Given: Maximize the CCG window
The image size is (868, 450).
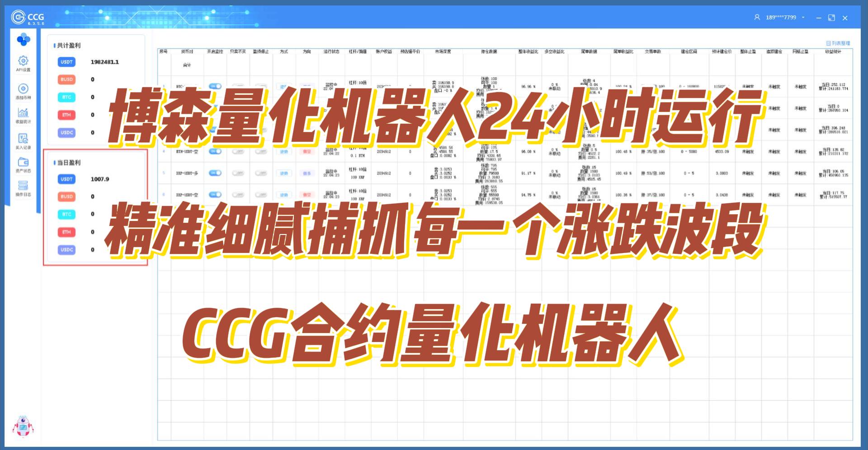Looking at the screenshot, I should point(831,18).
